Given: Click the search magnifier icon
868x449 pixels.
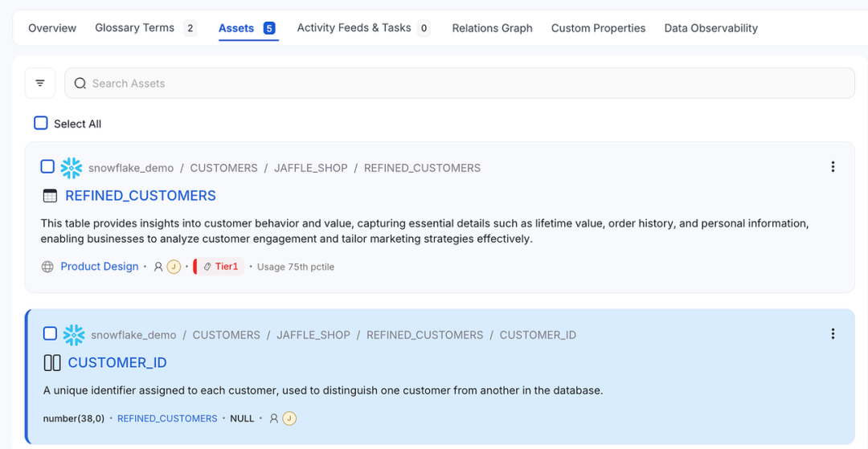Looking at the screenshot, I should click(80, 84).
